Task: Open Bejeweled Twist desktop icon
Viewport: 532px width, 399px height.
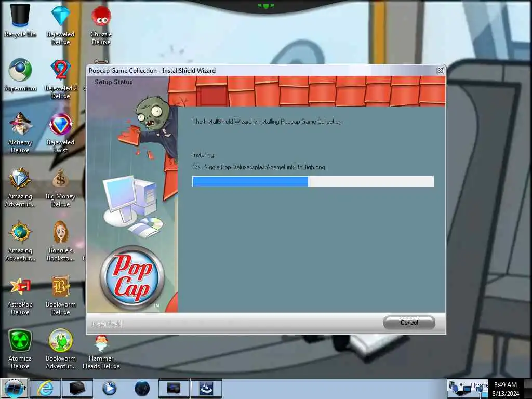Action: pyautogui.click(x=60, y=132)
